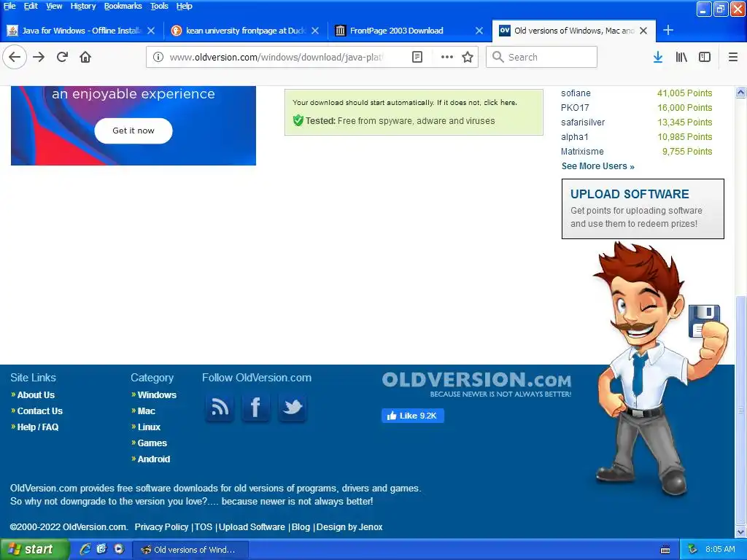Viewport: 747px width, 560px height.
Task: Close the FrontPage 2003 Download tab
Action: (479, 31)
